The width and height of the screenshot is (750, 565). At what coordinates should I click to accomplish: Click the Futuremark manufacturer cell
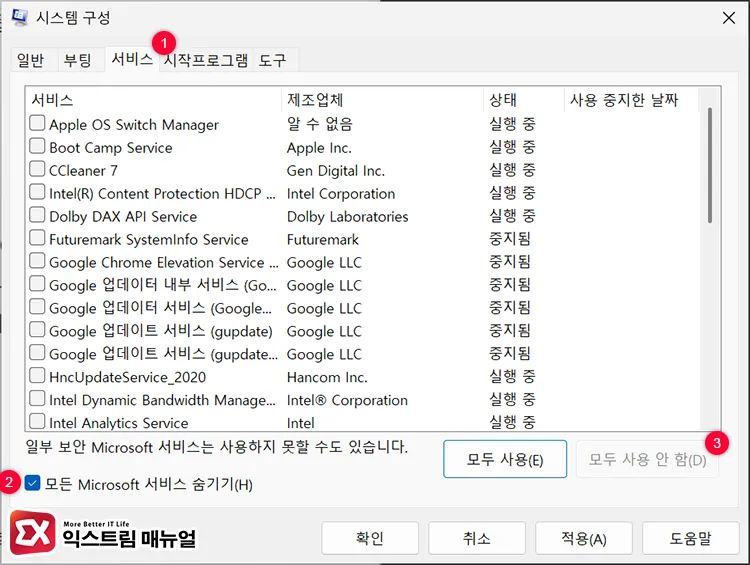click(323, 240)
